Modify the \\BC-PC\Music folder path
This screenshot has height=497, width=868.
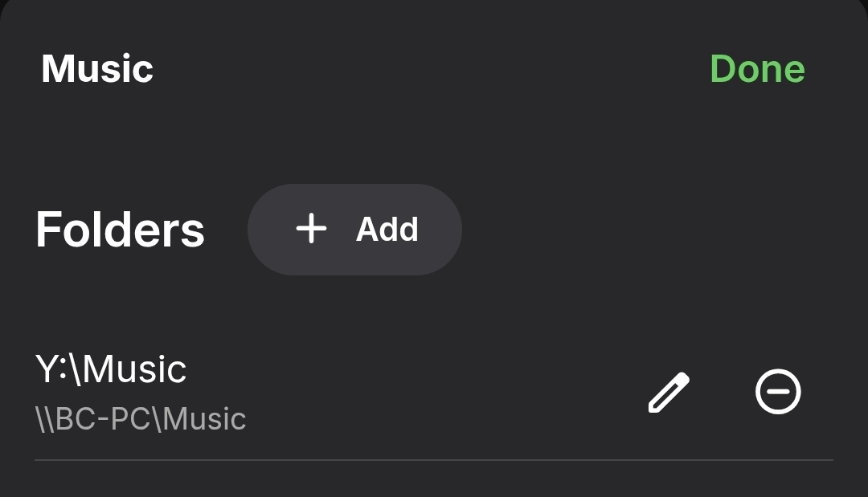tap(669, 393)
